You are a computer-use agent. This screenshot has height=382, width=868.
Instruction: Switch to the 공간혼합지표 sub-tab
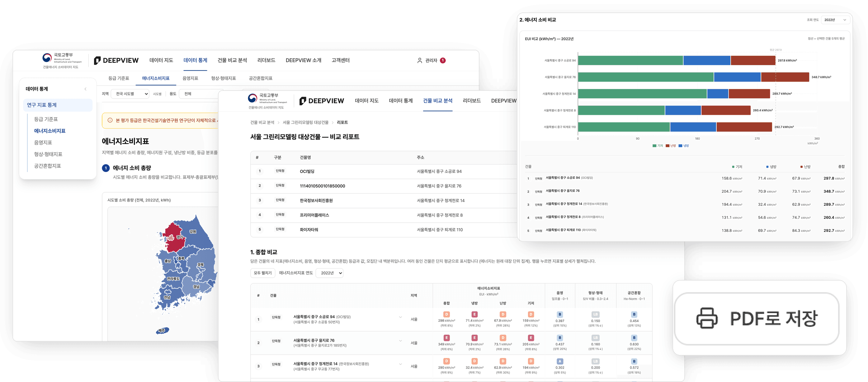click(261, 78)
